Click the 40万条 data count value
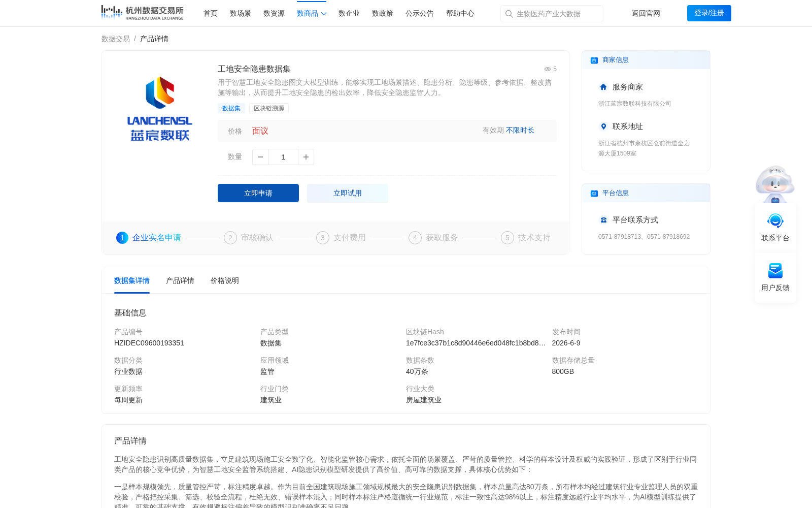 [x=417, y=371]
